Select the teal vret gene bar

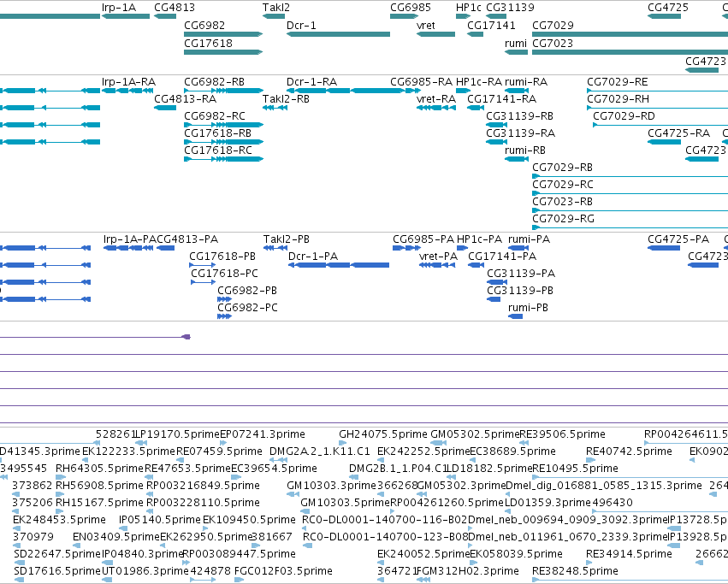pyautogui.click(x=436, y=34)
